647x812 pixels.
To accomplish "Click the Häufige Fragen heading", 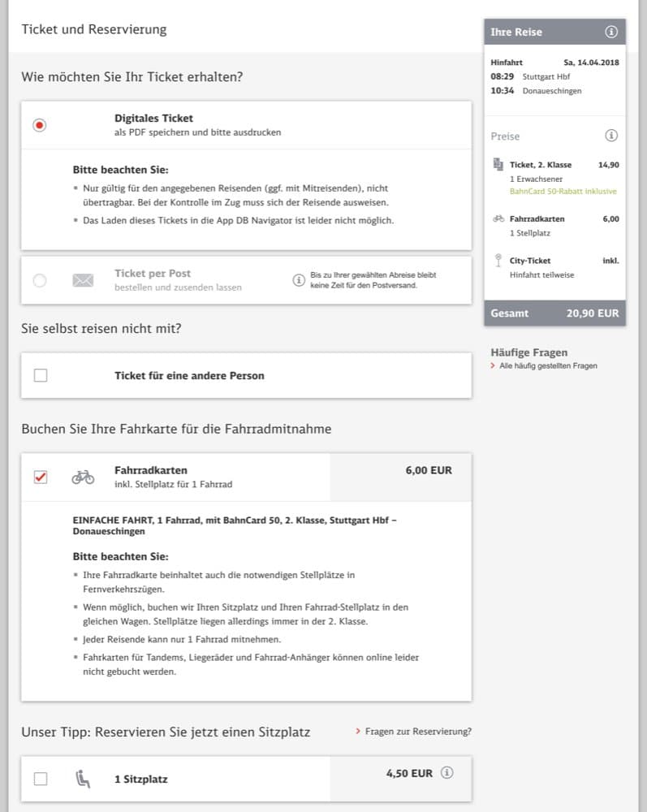I will tap(528, 352).
